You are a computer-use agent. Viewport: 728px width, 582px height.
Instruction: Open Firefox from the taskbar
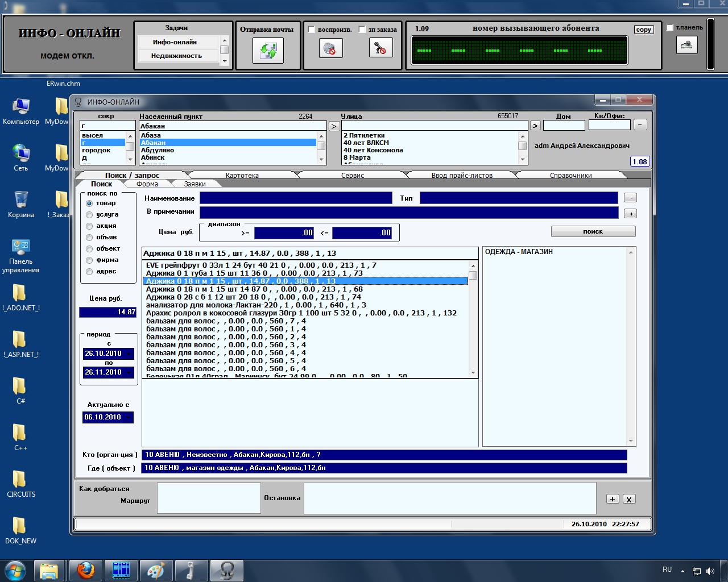[x=86, y=570]
